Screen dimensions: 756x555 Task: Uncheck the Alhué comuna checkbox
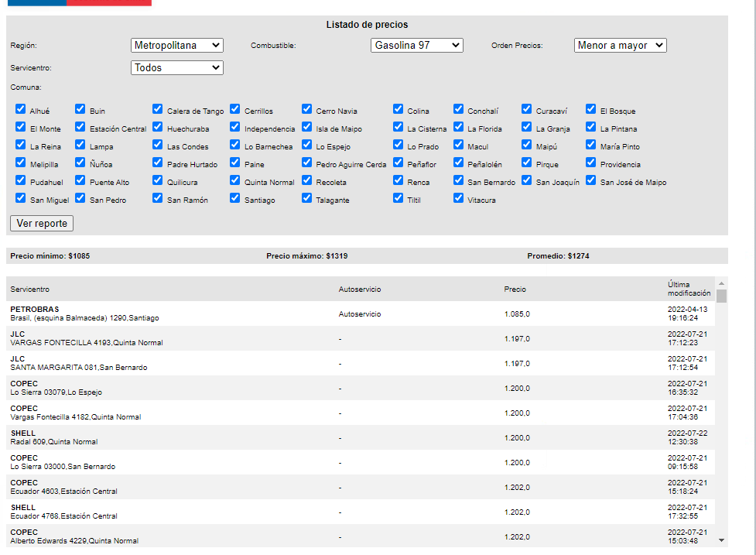click(x=21, y=109)
